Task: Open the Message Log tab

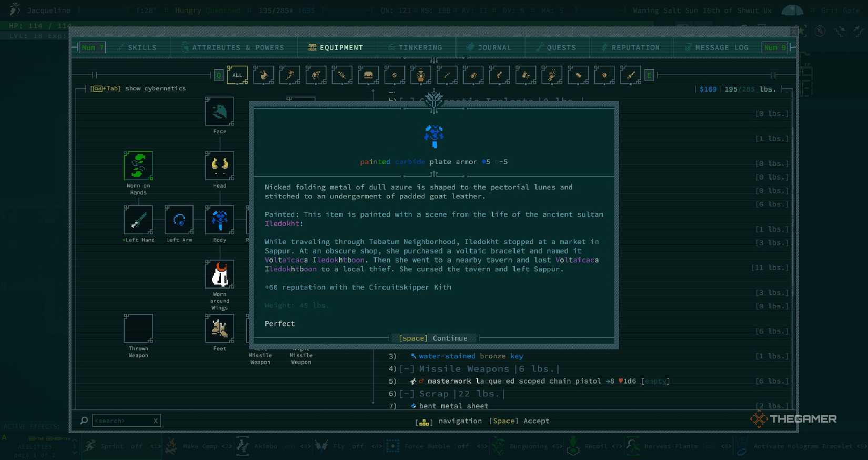Action: [716, 47]
